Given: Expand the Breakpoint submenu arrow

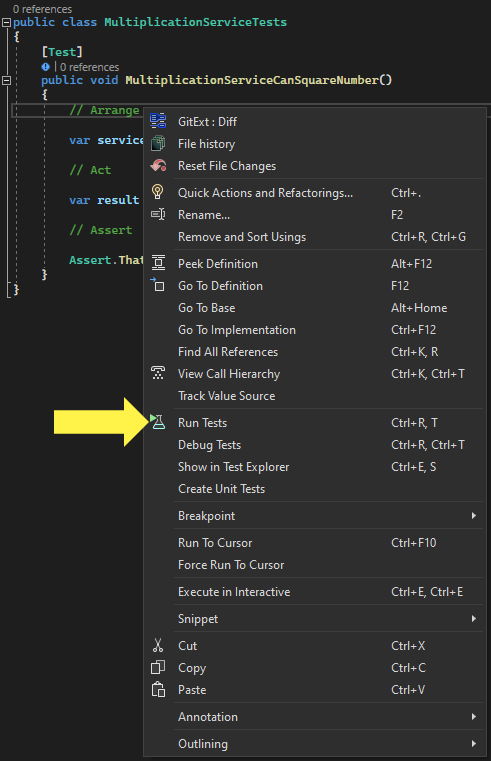Looking at the screenshot, I should [x=474, y=515].
